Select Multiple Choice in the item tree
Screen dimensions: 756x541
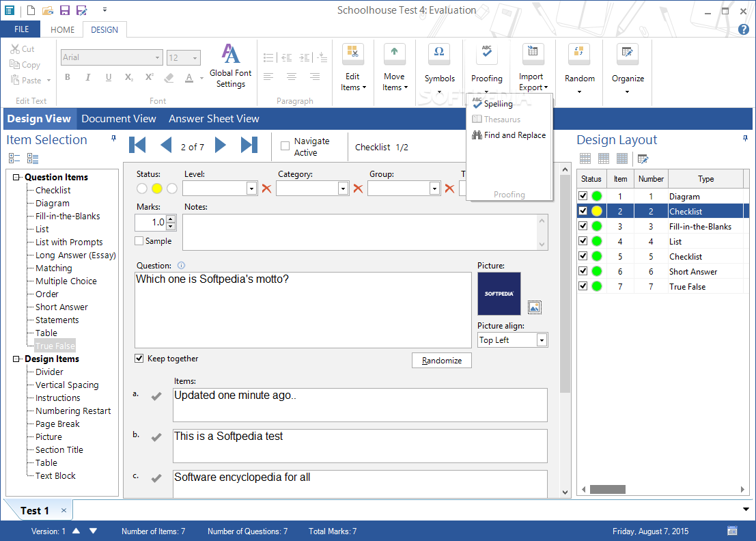66,281
